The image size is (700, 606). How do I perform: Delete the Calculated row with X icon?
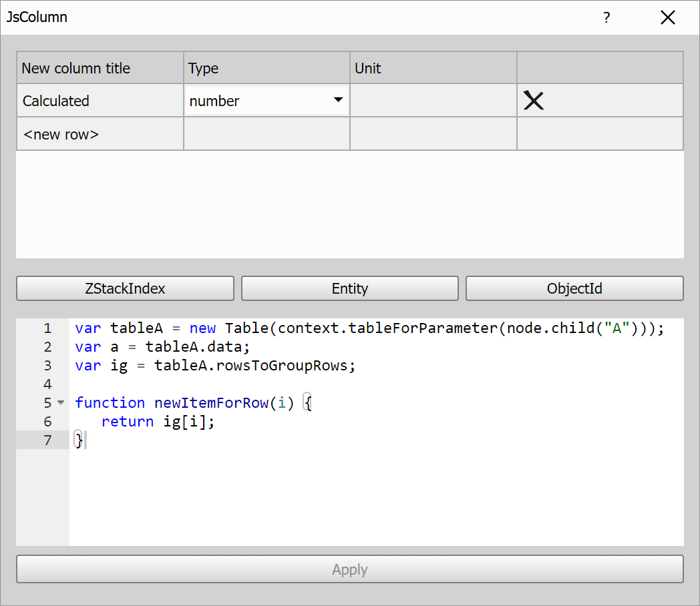(x=533, y=101)
